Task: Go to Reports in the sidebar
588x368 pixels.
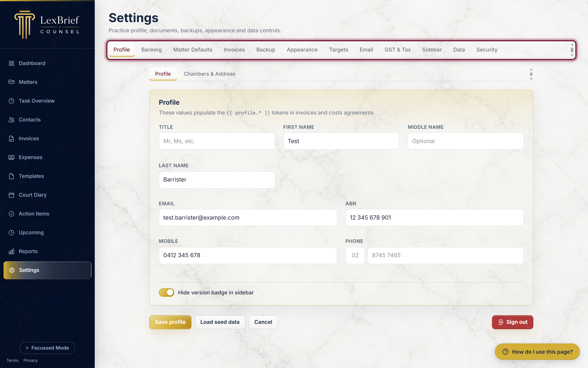Action: [47, 251]
